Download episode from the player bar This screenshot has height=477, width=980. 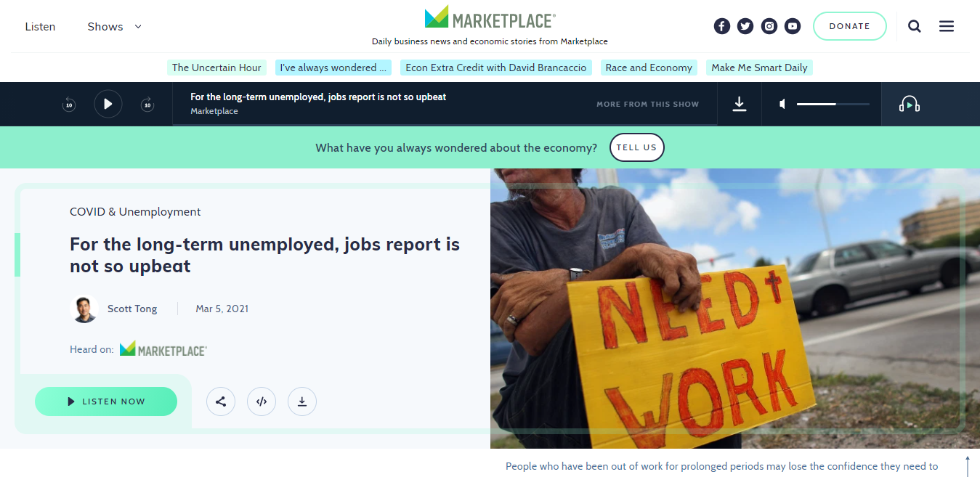click(x=740, y=105)
